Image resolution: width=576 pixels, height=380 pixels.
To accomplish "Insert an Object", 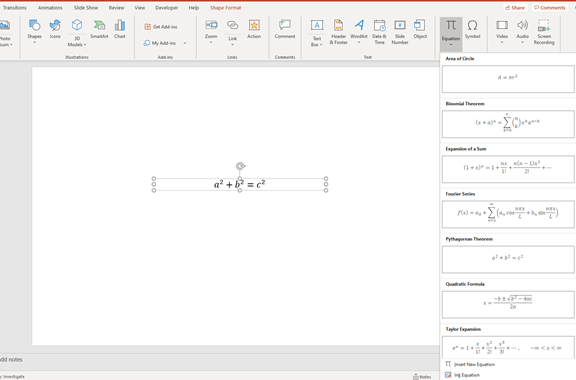I will [420, 29].
